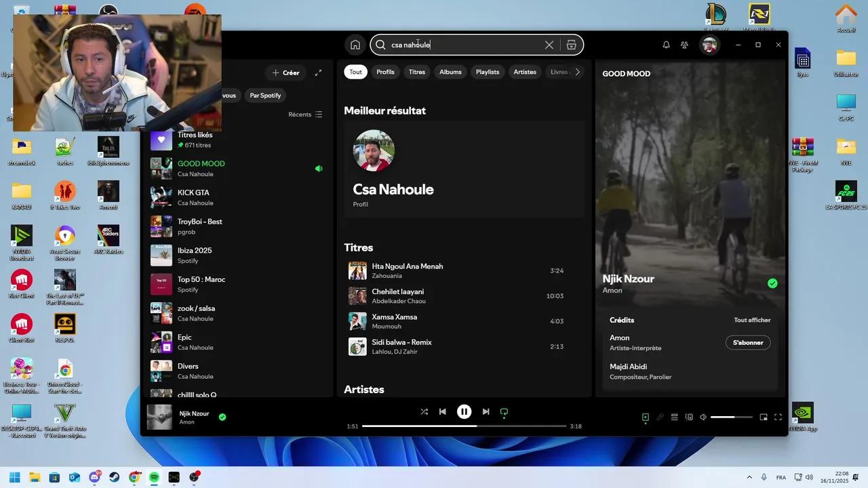The image size is (868, 488).
Task: Mute with the Spotify volume icon
Action: click(x=703, y=417)
